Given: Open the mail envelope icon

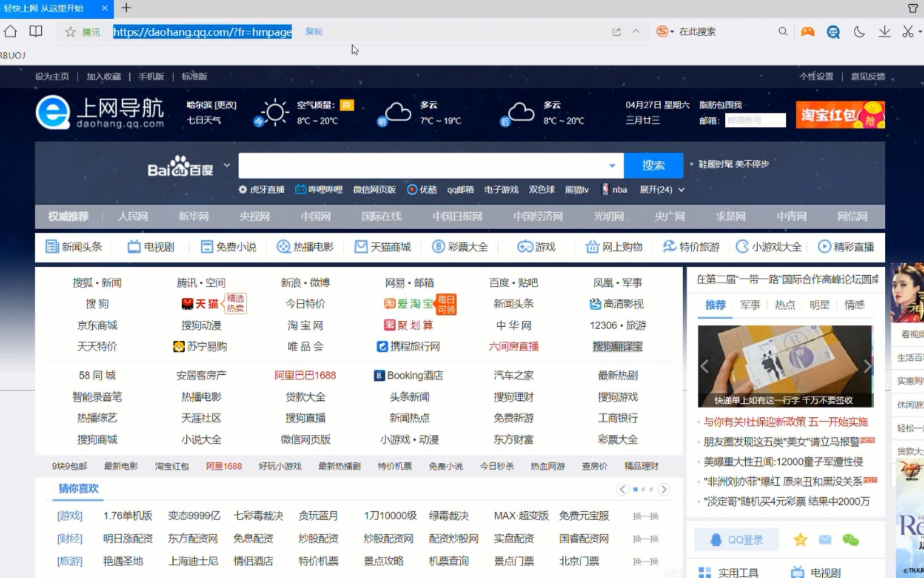Looking at the screenshot, I should 825,540.
